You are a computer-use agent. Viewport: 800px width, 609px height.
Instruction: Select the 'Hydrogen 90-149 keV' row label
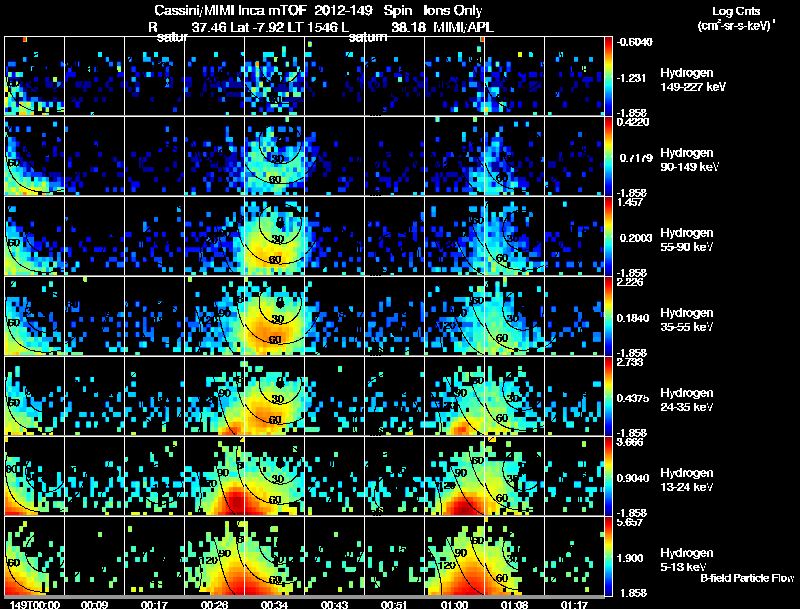tap(689, 160)
